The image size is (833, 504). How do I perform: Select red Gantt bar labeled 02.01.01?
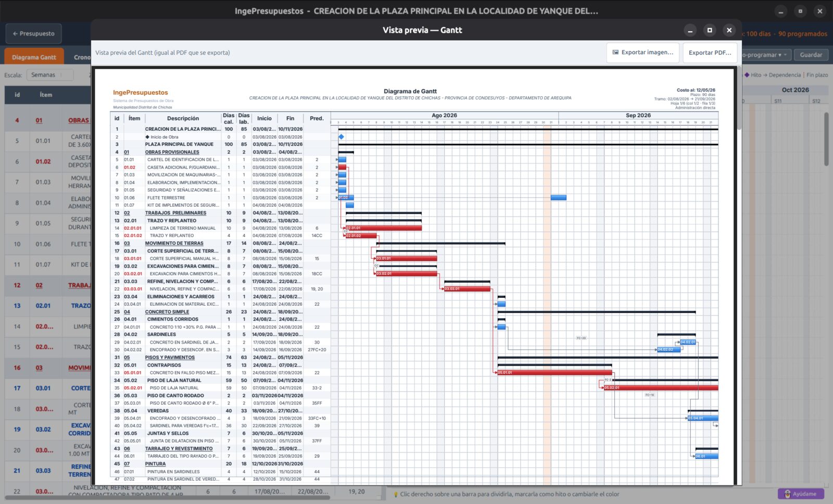pyautogui.click(x=384, y=228)
